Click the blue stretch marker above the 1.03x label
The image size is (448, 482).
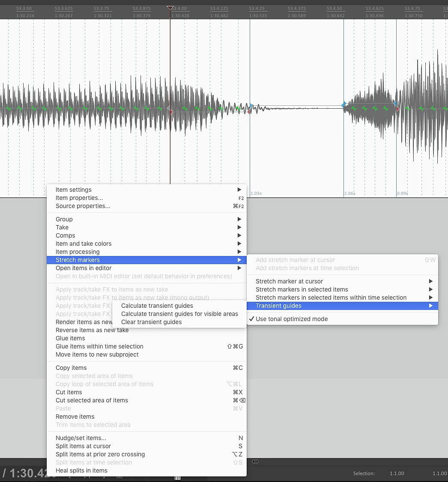(x=251, y=106)
